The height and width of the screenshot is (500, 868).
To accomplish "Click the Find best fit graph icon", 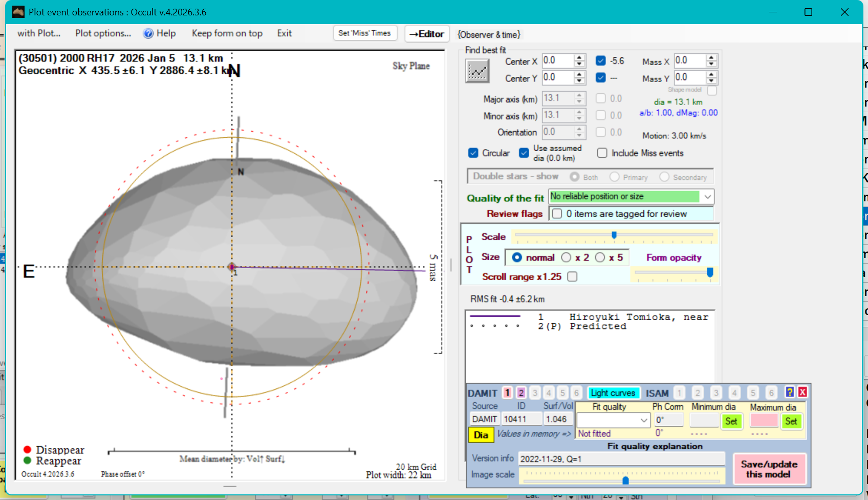I will [x=477, y=71].
